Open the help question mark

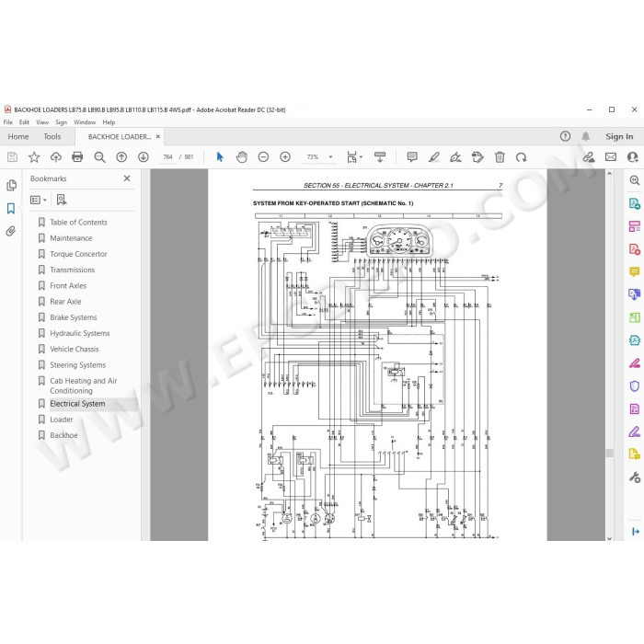click(x=565, y=136)
